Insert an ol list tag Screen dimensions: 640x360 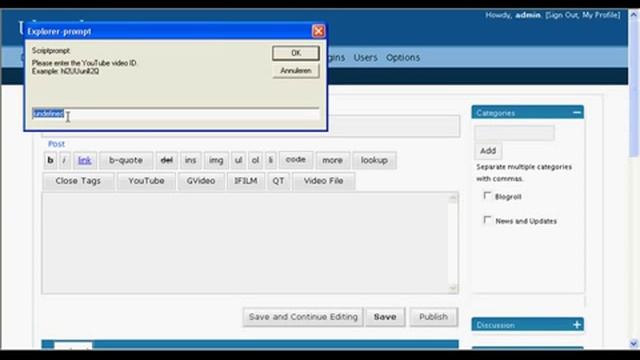click(256, 160)
